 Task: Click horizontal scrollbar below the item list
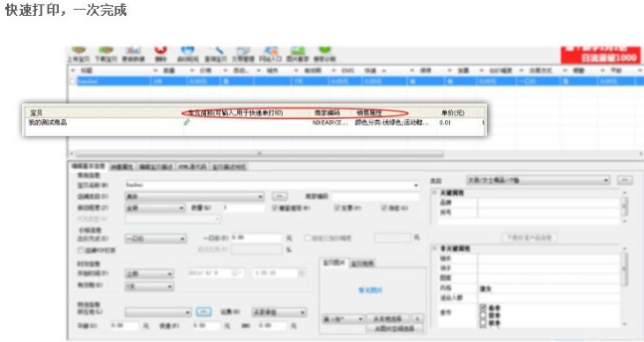(x=260, y=153)
